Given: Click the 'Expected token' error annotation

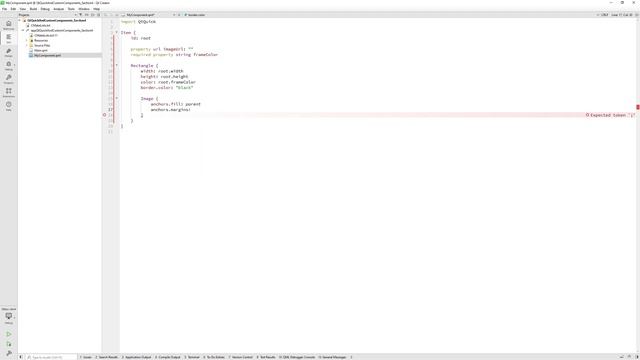Looking at the screenshot, I should [610, 115].
